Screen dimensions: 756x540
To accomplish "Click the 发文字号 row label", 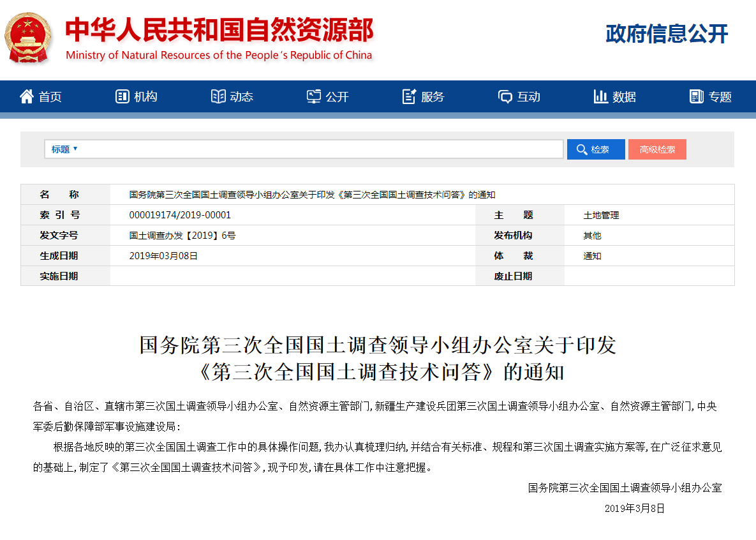I will click(59, 236).
